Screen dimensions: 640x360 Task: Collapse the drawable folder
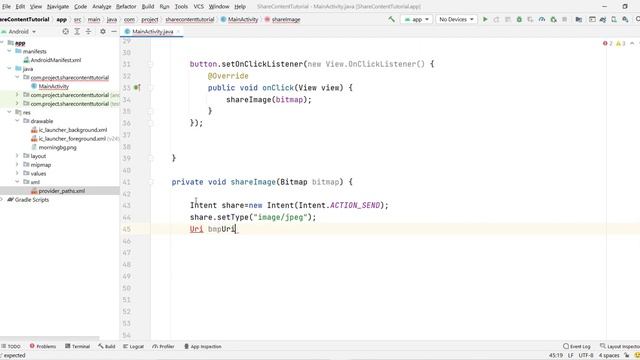pos(17,121)
